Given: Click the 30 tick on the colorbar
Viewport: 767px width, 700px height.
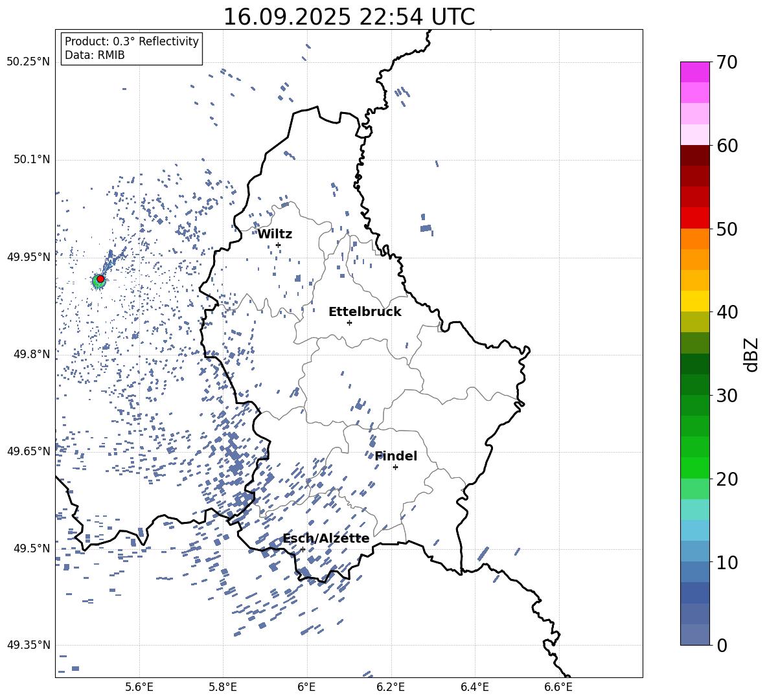Looking at the screenshot, I should (x=727, y=396).
